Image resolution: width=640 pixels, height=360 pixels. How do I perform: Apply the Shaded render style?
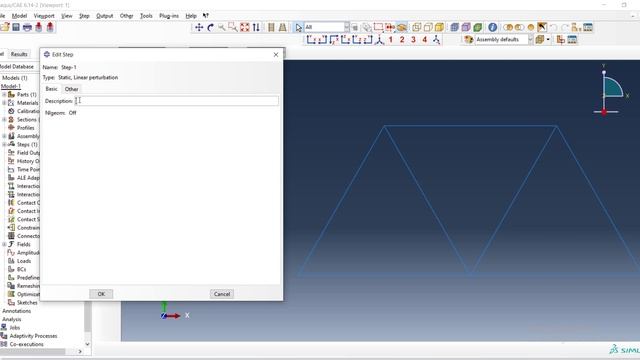click(x=439, y=27)
